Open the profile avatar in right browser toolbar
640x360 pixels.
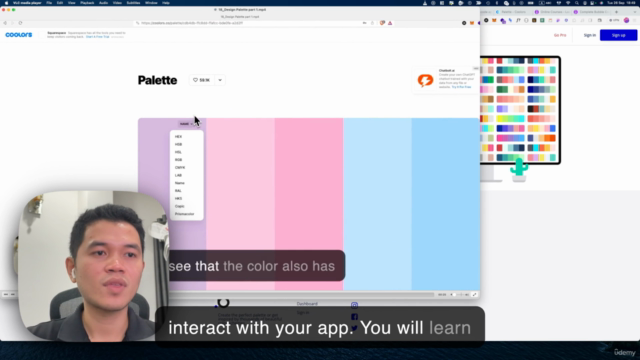[627, 20]
